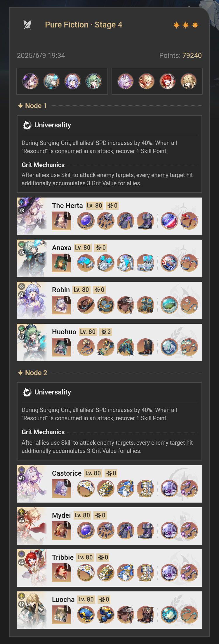Screen dimensions: 219x644
Task: Click Tribbie's red-haired avatar in second team
Action: click(x=168, y=81)
